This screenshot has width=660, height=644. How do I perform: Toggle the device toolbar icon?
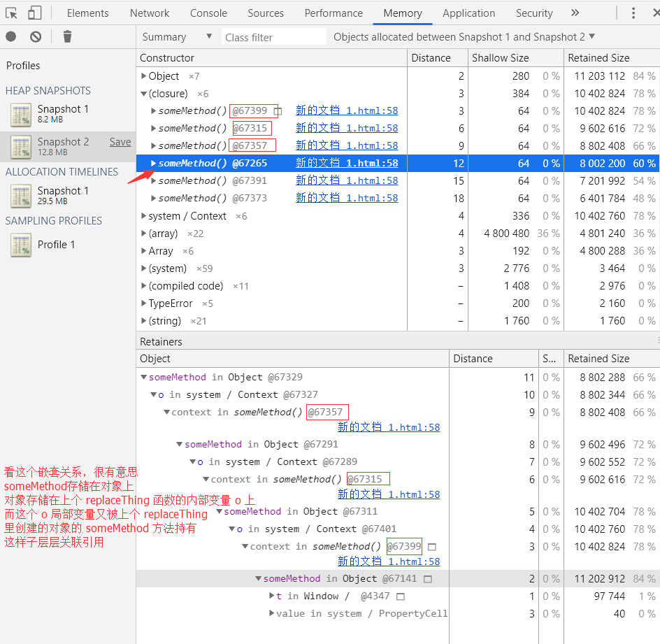[35, 13]
